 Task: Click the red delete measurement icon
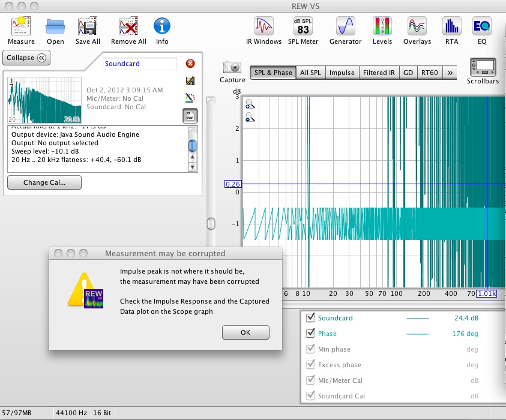190,64
